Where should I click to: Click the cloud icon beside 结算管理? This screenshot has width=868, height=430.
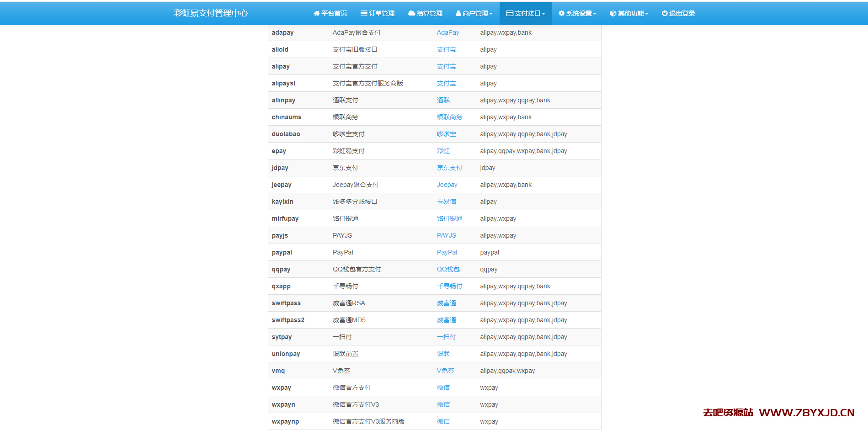pyautogui.click(x=411, y=13)
